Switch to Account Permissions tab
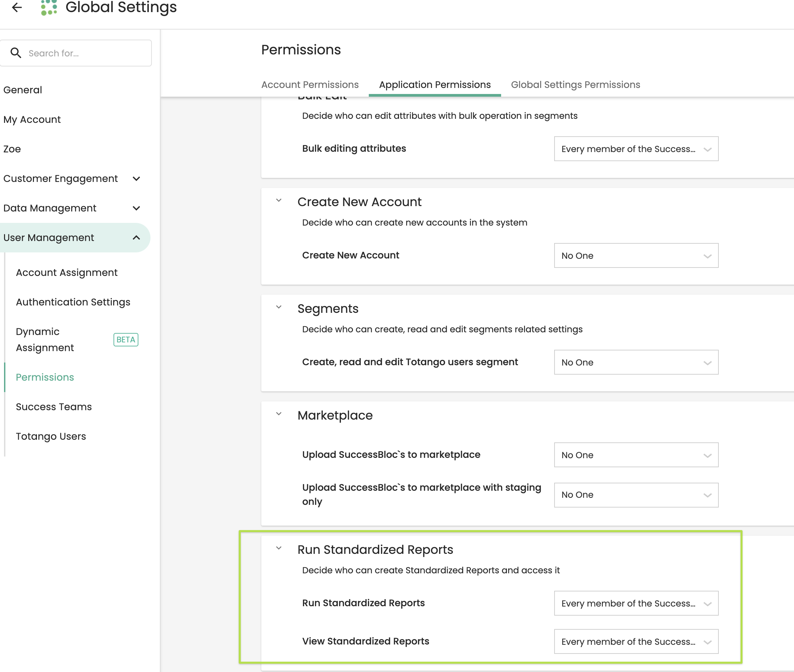This screenshot has height=672, width=794. 310,85
